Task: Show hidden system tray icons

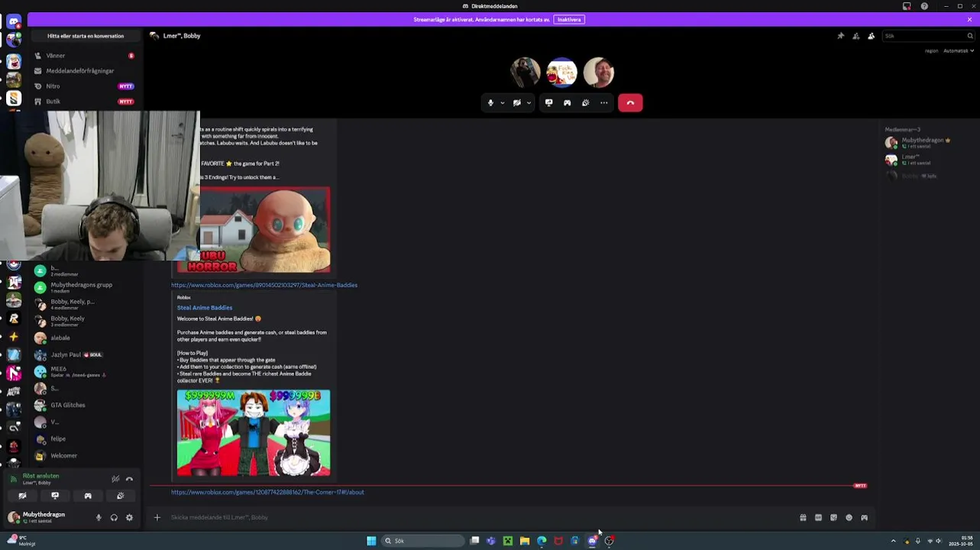Action: point(893,541)
